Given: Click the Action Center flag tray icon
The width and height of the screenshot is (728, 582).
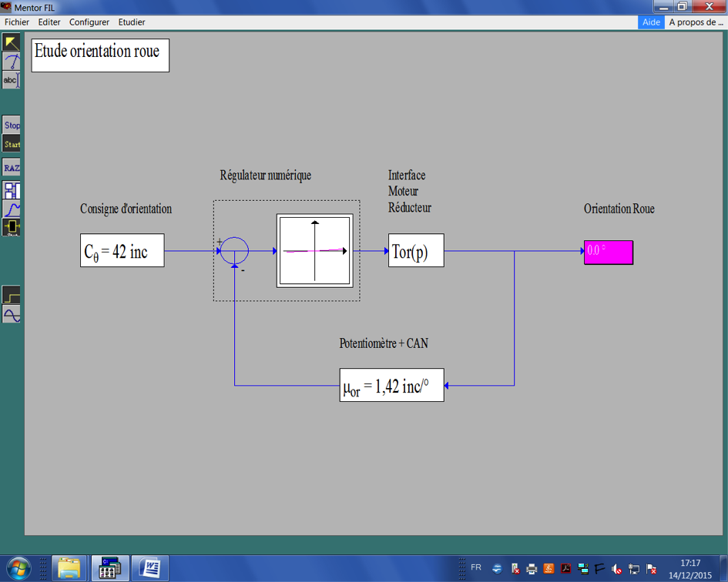Looking at the screenshot, I should (x=652, y=569).
